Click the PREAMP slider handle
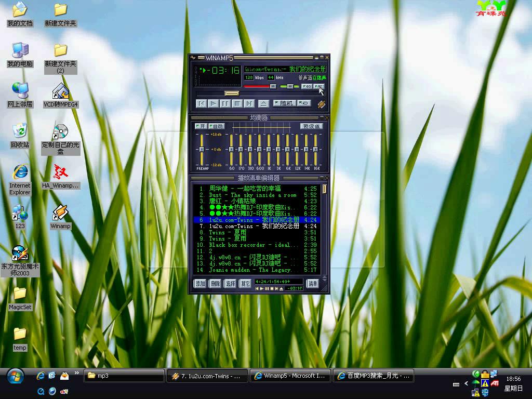This screenshot has width=532, height=399. tap(202, 149)
